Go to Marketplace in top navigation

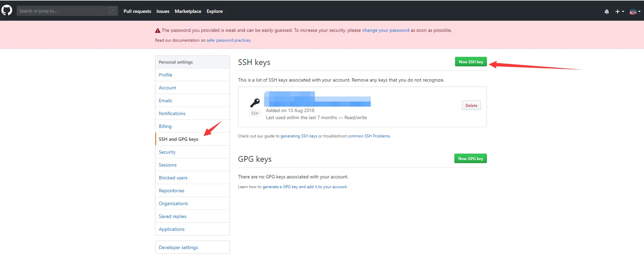188,11
